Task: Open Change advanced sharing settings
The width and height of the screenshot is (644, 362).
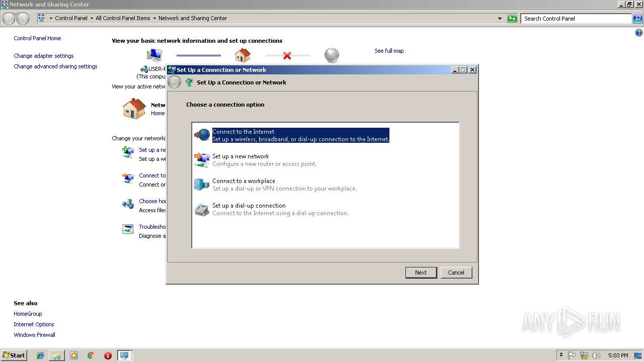Action: tap(55, 66)
